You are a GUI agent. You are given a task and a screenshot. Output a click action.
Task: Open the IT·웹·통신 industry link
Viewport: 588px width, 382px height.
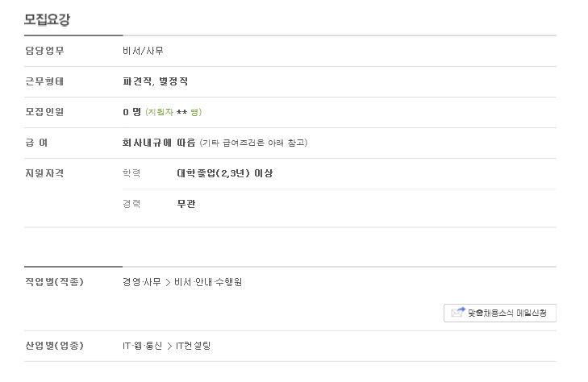pyautogui.click(x=143, y=346)
